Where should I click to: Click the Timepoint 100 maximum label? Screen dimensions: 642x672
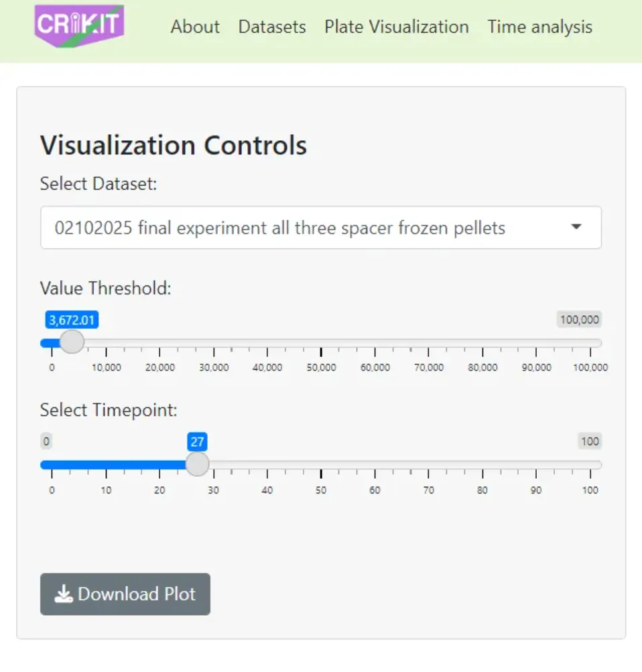pyautogui.click(x=590, y=441)
